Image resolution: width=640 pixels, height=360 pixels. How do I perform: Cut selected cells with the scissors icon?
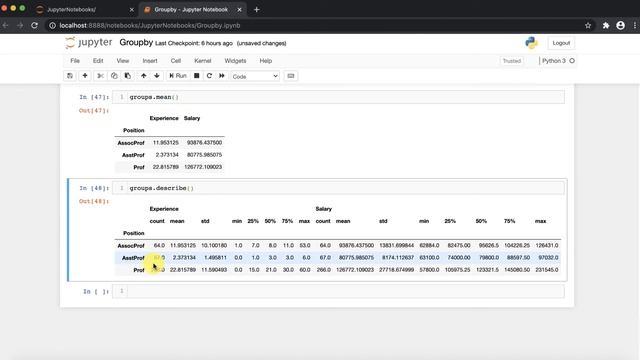(x=100, y=76)
